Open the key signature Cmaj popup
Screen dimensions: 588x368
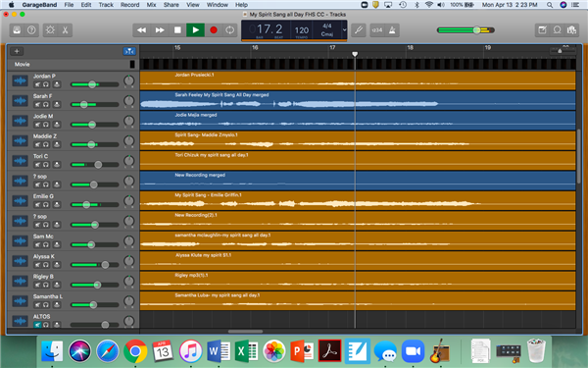coord(327,33)
